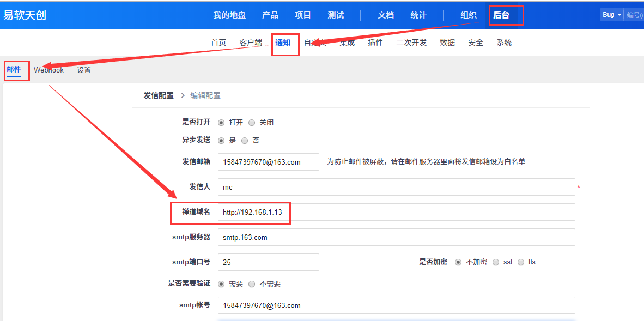Open the 测试 top menu

click(336, 15)
